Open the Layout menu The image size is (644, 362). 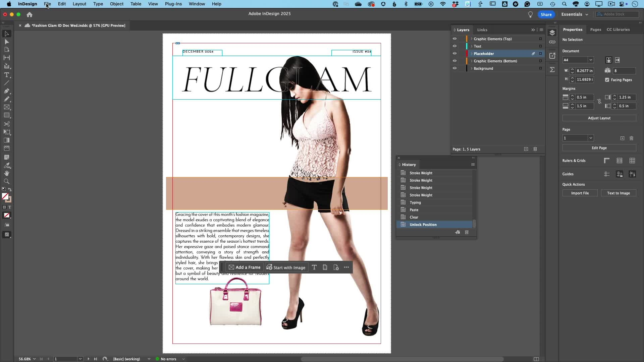pyautogui.click(x=79, y=4)
